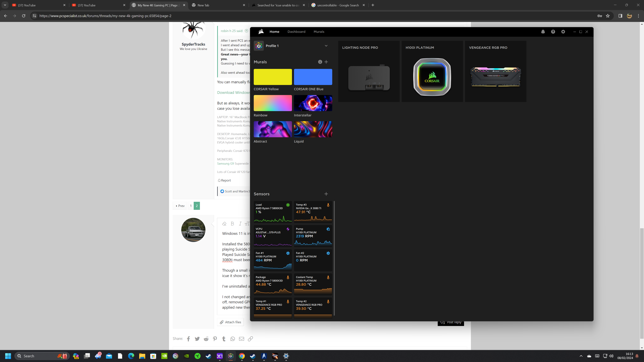Show hidden system tray icons chevron
Screen dimensions: 644x362
pos(581,356)
